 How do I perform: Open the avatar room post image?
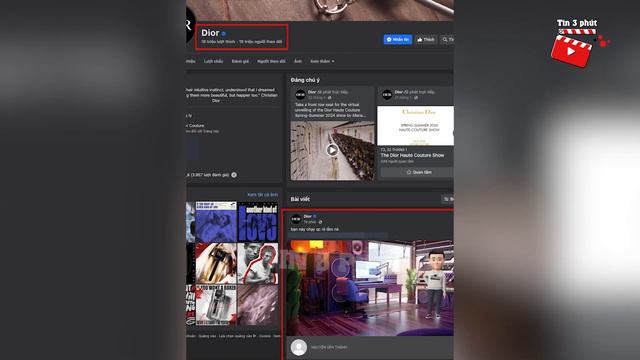369,288
